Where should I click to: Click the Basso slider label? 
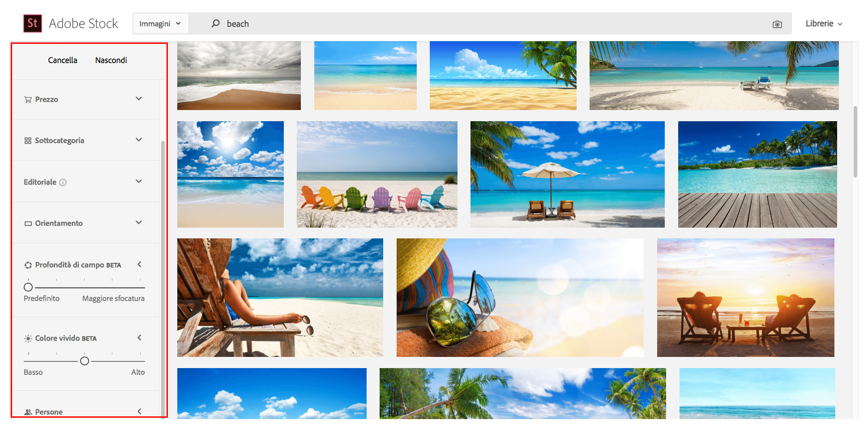click(33, 373)
